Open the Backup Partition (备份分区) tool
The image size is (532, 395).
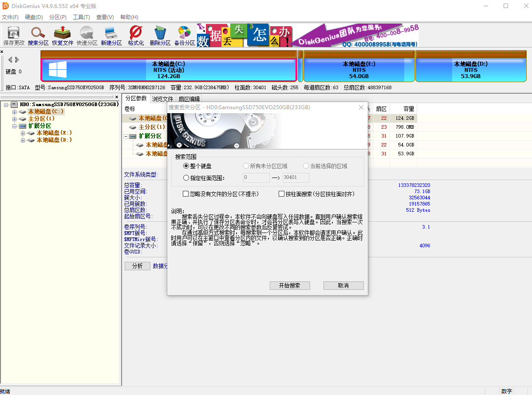[185, 36]
